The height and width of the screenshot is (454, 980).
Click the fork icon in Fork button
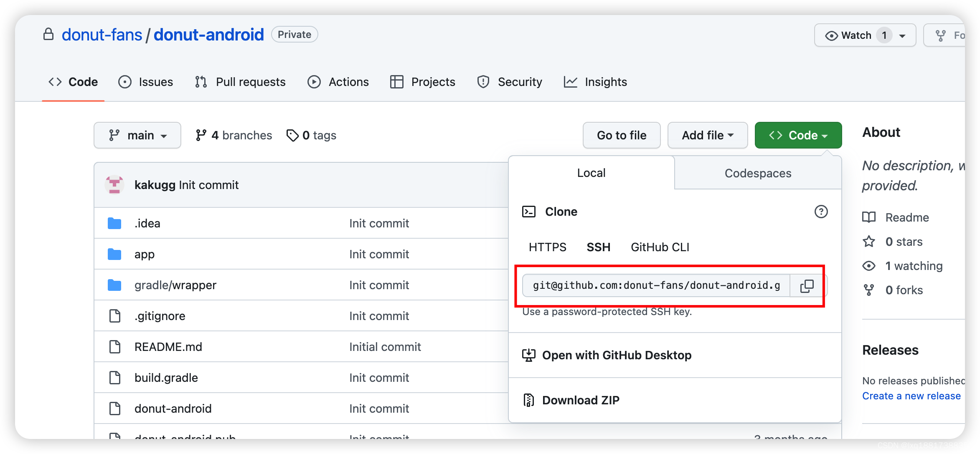click(x=940, y=36)
